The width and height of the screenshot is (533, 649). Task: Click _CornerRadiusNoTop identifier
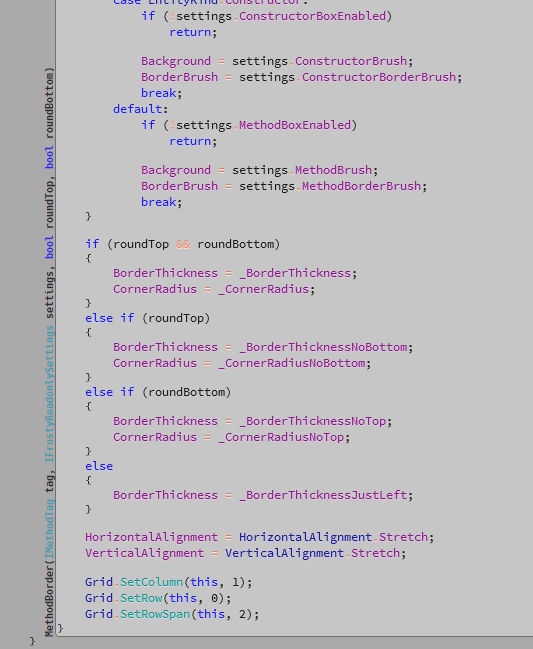click(x=281, y=437)
